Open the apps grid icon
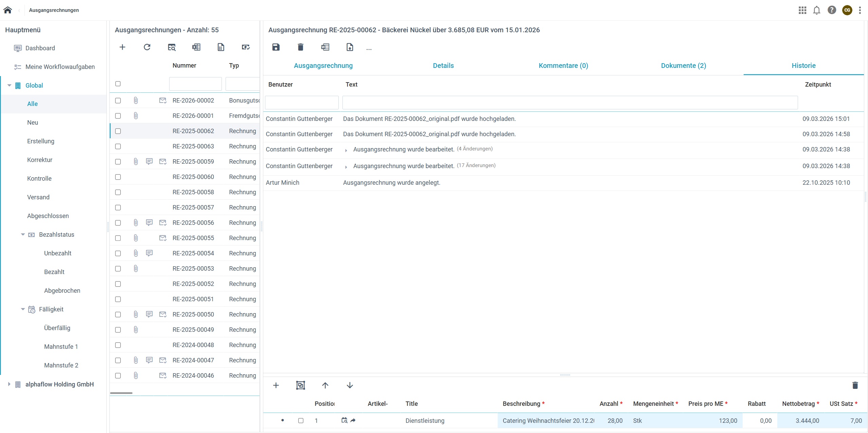Image resolution: width=868 pixels, height=433 pixels. 802,10
